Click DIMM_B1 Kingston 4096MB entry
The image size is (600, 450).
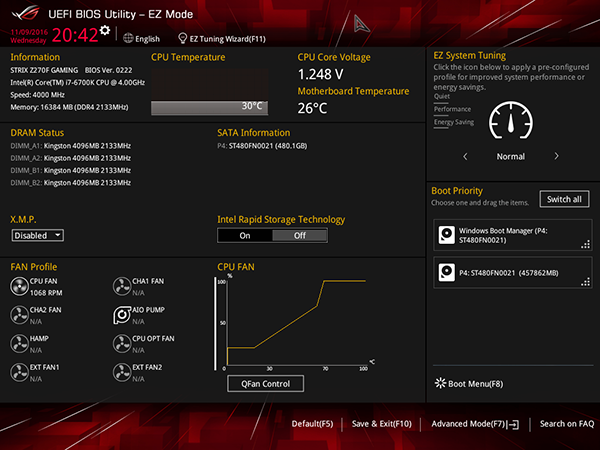tap(70, 170)
